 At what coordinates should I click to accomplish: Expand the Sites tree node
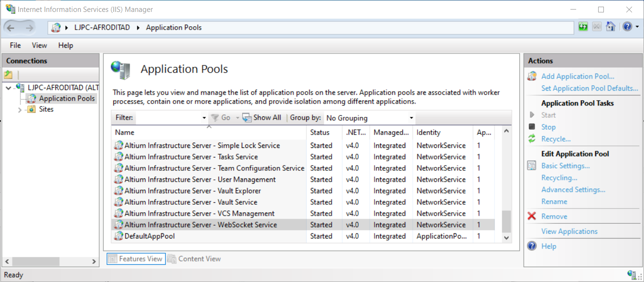[20, 110]
